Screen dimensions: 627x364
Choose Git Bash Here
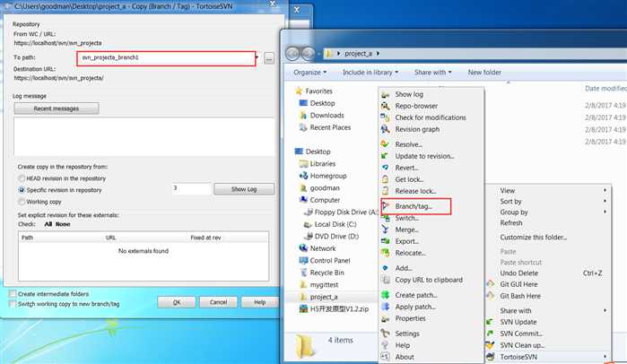[x=520, y=296]
